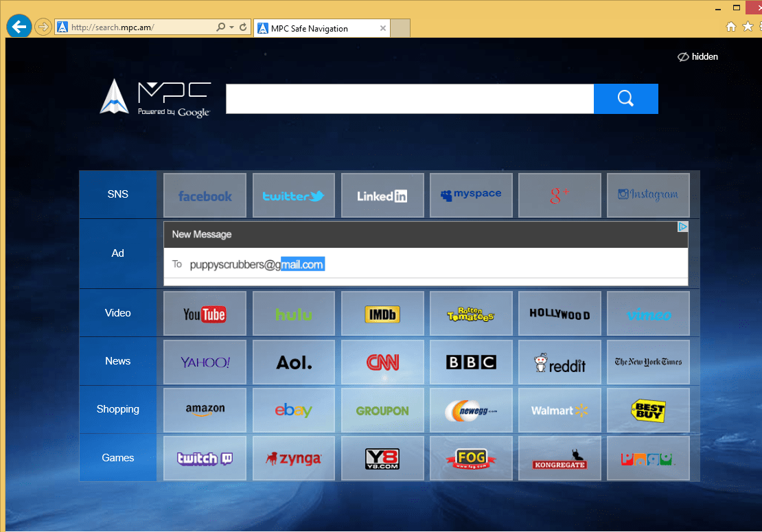Screen dimensions: 762x532
Task: Open the Instagram tile
Action: (x=648, y=196)
